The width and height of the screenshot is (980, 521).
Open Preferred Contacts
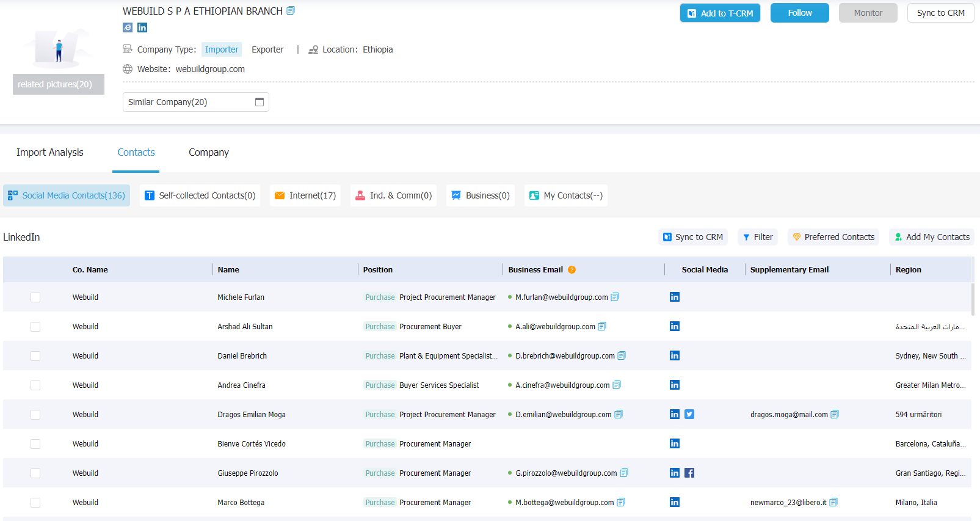[833, 237]
